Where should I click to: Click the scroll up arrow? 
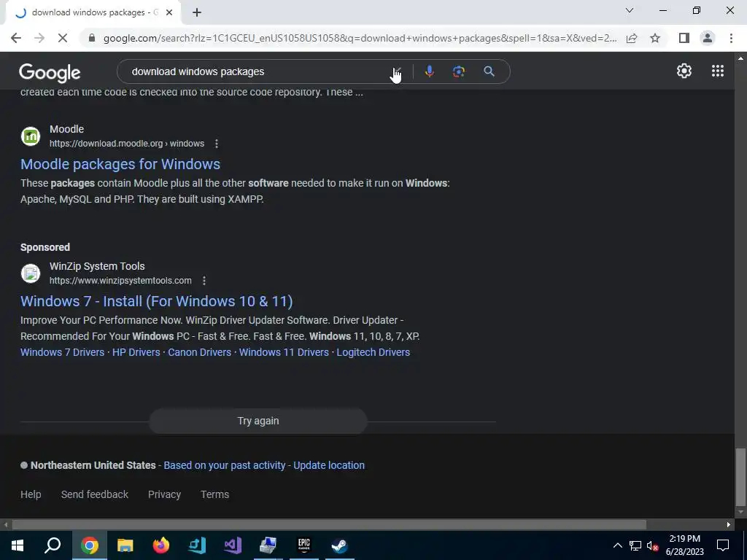740,58
